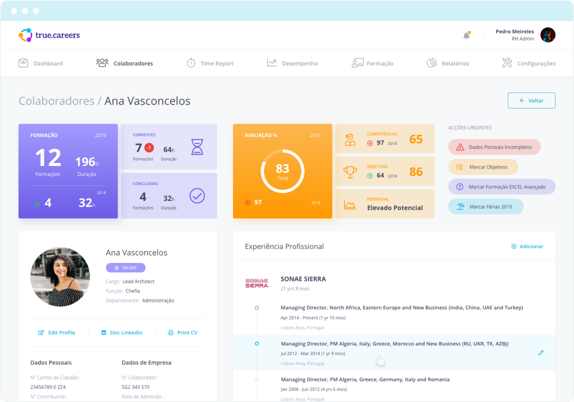Click the true.careers logo

click(x=49, y=35)
